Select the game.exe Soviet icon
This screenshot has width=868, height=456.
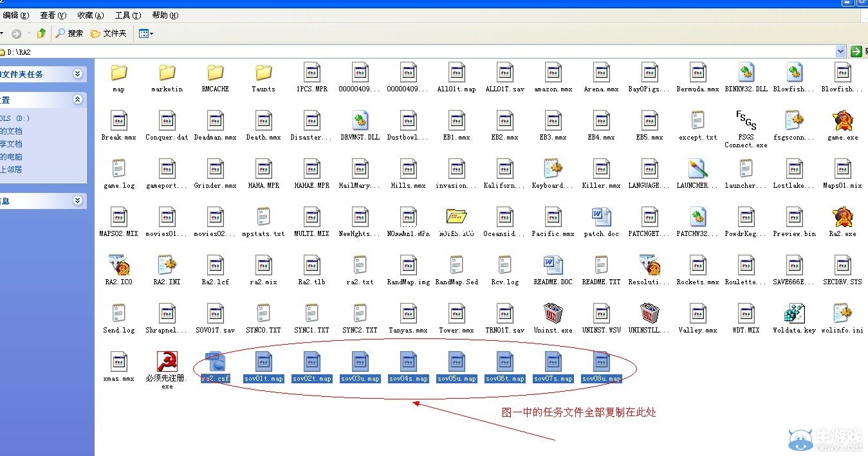[843, 120]
